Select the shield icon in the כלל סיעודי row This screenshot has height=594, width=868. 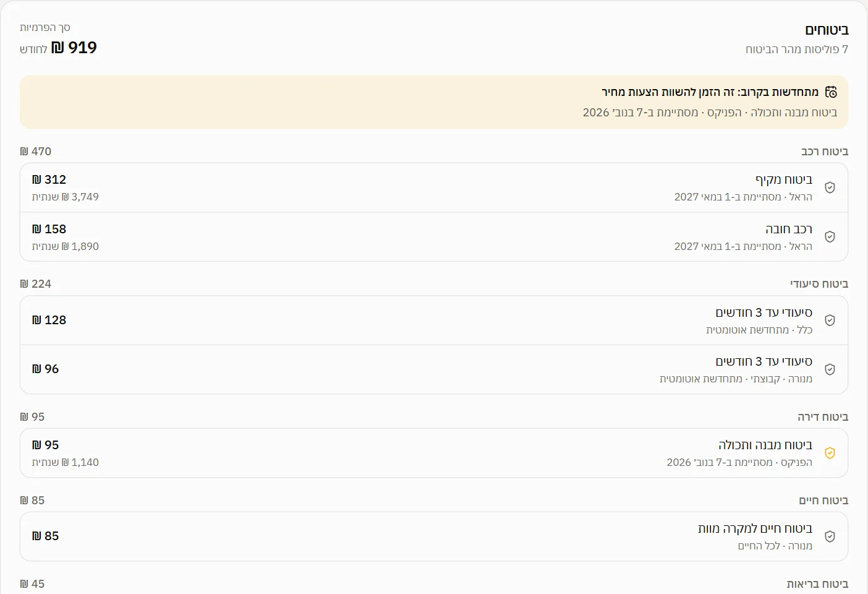(830, 321)
